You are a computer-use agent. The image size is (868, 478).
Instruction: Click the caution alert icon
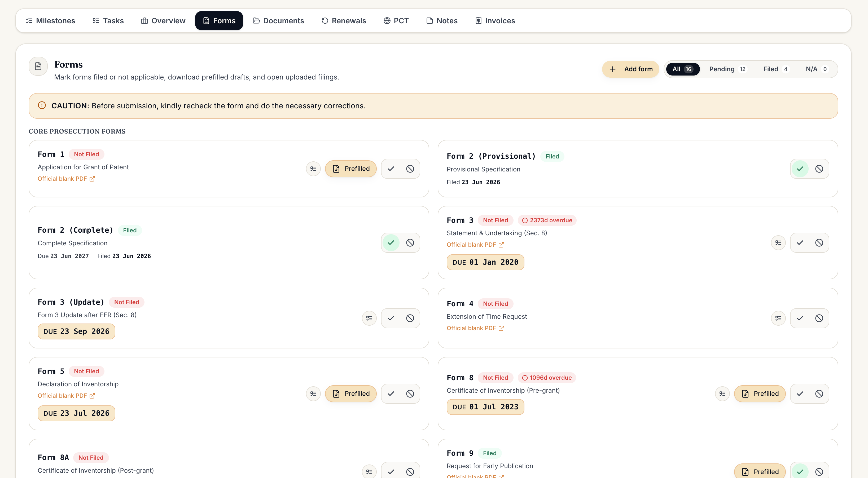click(x=42, y=105)
